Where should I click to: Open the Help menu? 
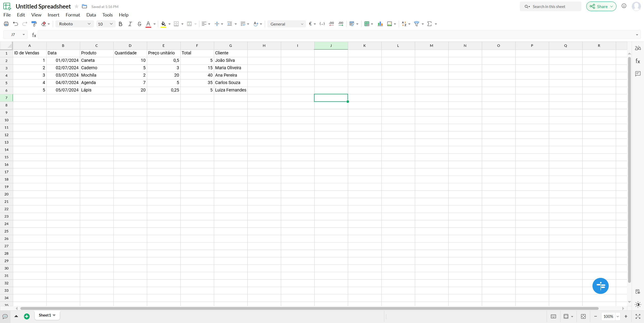click(x=124, y=15)
